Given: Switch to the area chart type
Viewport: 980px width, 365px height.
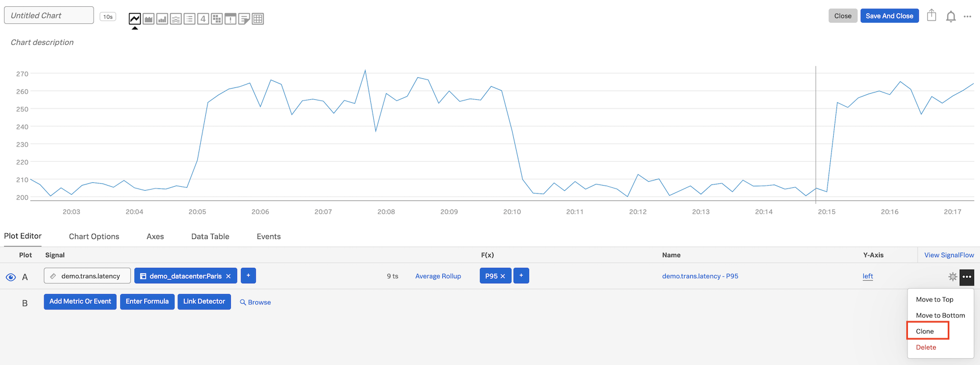Looking at the screenshot, I should tap(149, 19).
